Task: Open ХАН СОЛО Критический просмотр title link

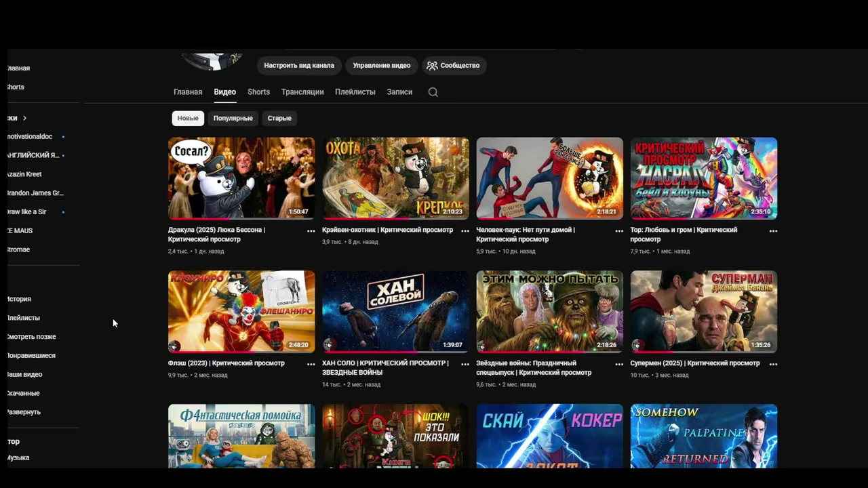Action: pos(385,368)
